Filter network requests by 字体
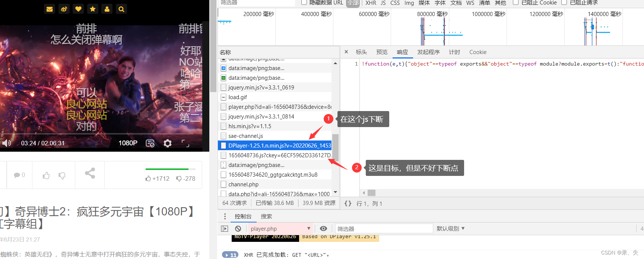 (440, 3)
